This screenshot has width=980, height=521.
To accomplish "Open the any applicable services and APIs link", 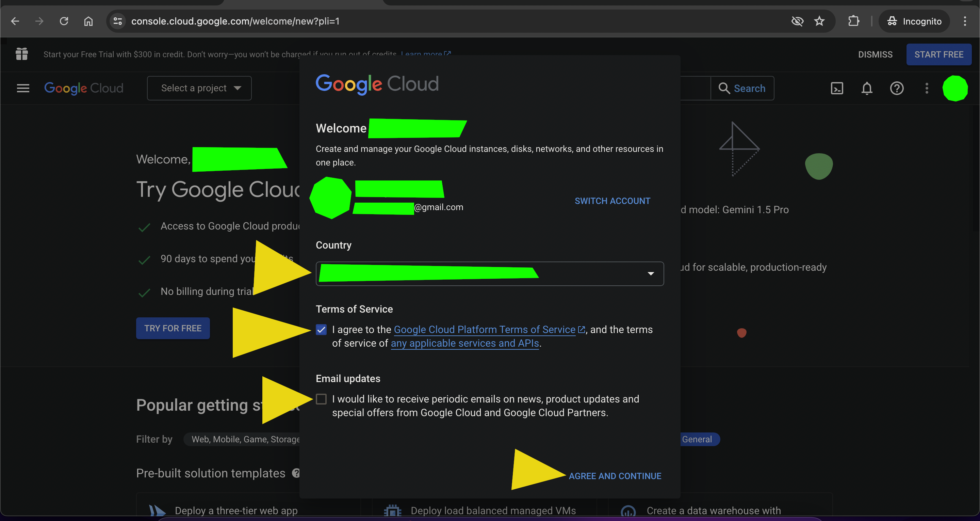I will point(465,344).
